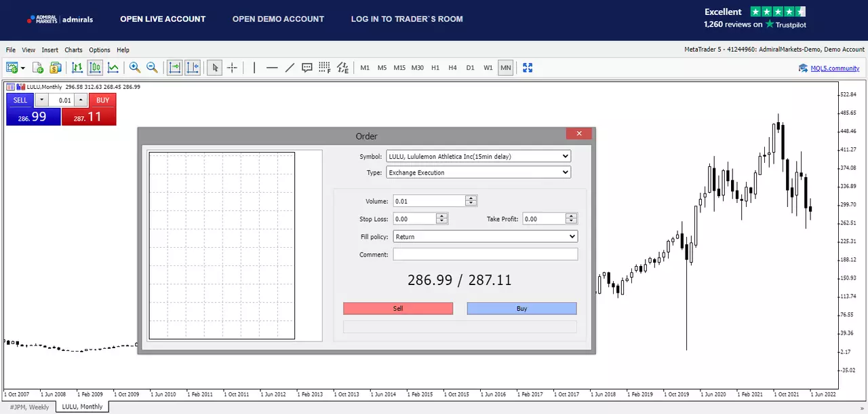Toggle the MN monthly timeframe

click(505, 68)
